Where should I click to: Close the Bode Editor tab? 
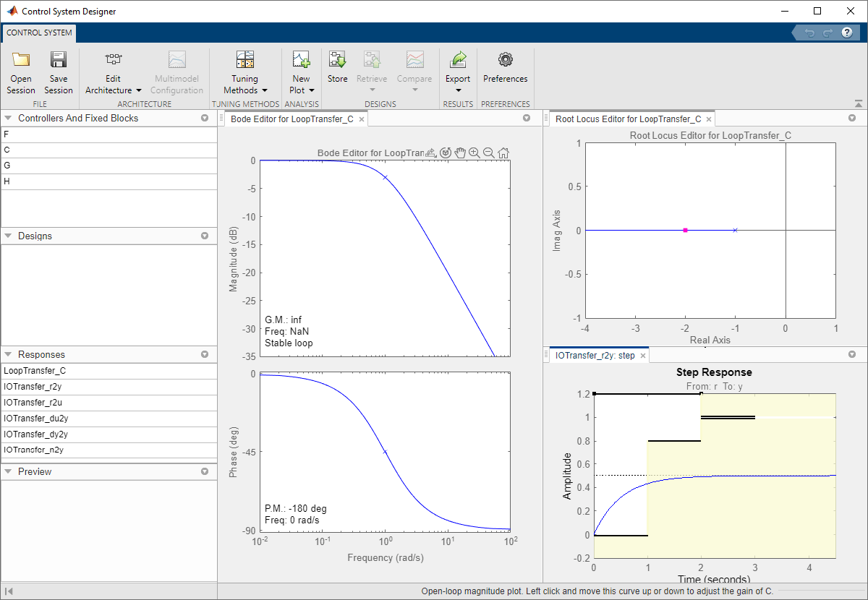[362, 119]
